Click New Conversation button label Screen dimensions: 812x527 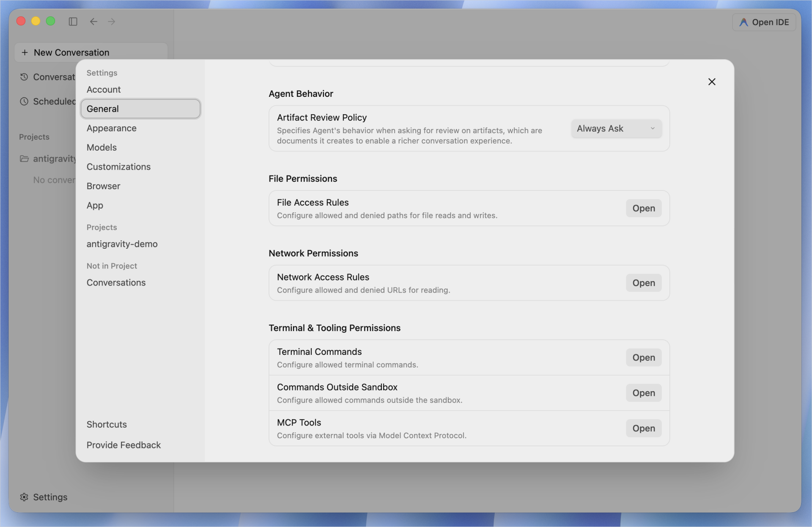71,52
